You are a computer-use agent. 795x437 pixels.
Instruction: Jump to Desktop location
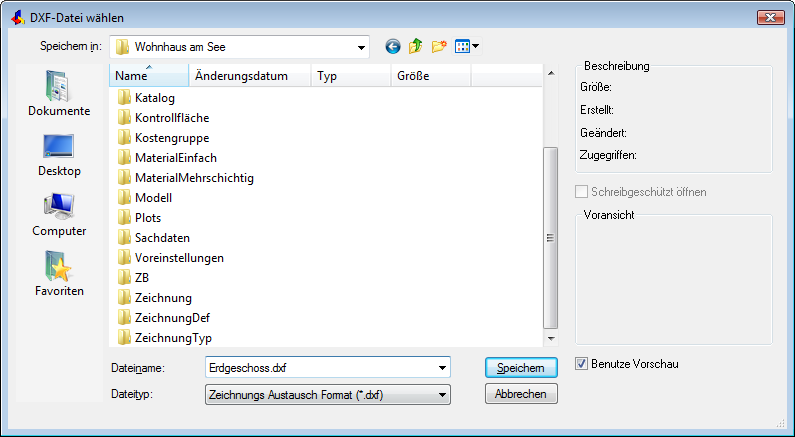click(x=59, y=155)
